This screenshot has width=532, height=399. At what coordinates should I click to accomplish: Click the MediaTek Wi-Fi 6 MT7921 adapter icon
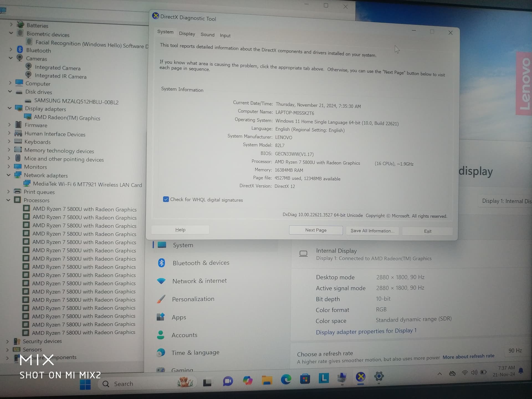[27, 183]
